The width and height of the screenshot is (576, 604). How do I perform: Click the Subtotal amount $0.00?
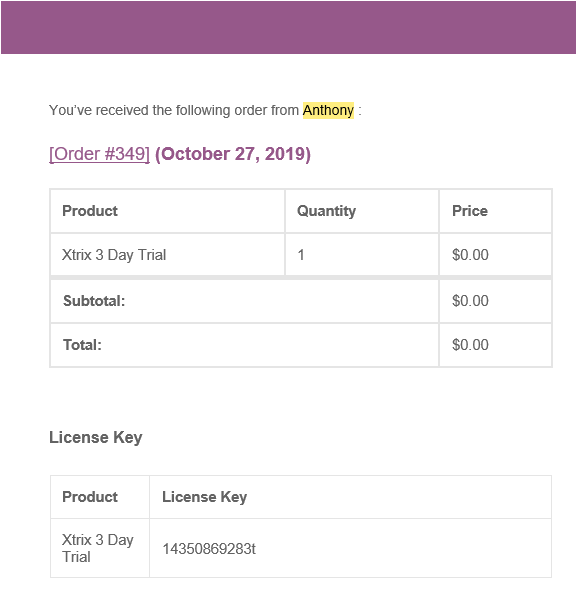click(x=470, y=301)
